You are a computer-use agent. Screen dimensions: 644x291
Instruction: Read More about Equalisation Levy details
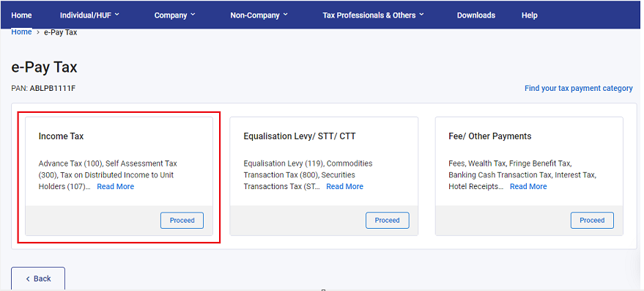click(344, 187)
